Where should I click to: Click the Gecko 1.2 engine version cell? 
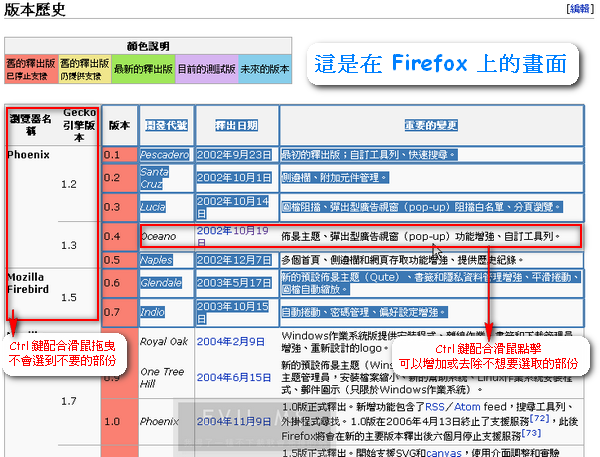click(x=69, y=184)
